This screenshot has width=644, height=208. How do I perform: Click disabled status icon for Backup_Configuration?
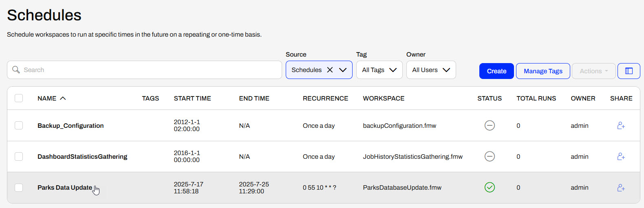[x=490, y=126]
